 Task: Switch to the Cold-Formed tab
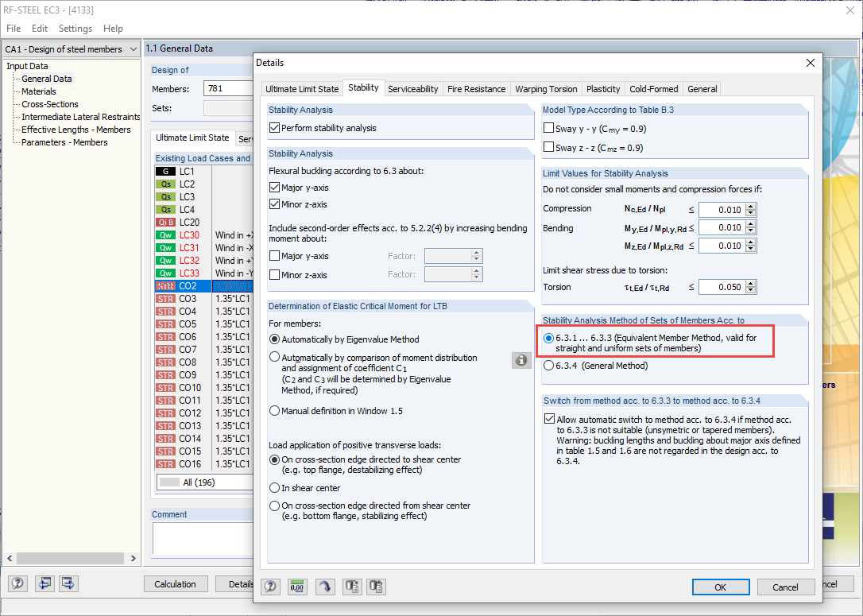(654, 89)
